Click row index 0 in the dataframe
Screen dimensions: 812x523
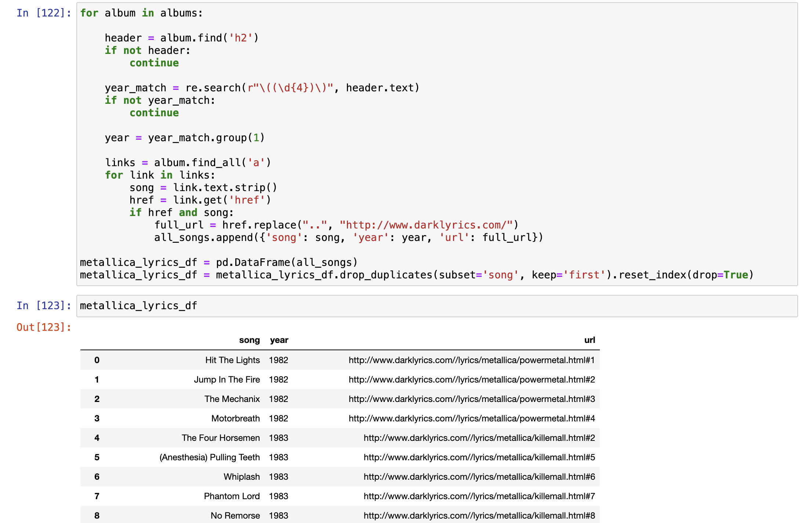(x=97, y=360)
